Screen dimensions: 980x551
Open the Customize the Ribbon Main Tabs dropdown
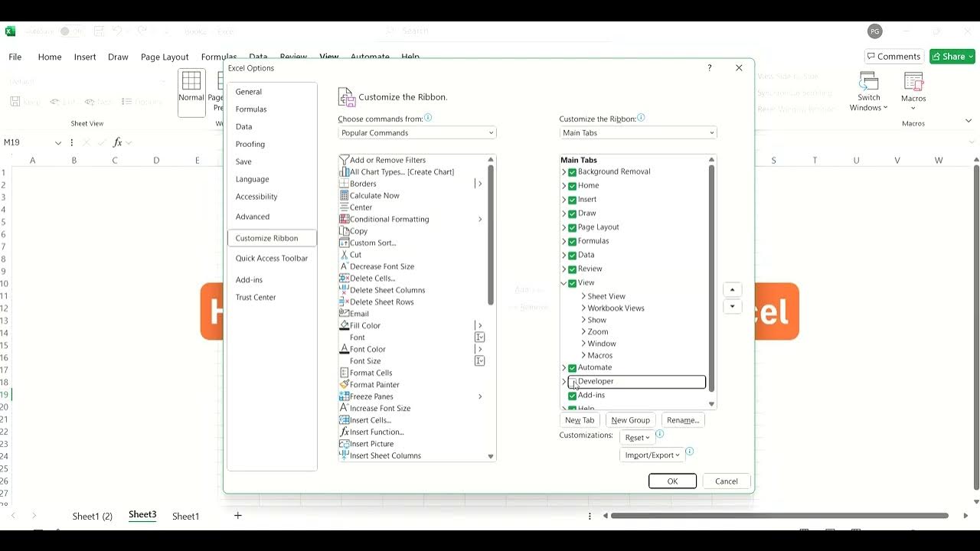(x=638, y=133)
